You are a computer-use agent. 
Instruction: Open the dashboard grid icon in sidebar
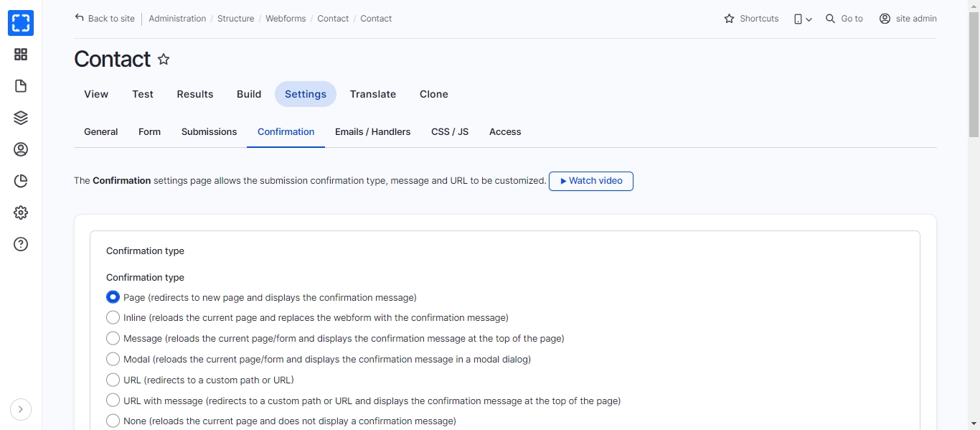(21, 55)
